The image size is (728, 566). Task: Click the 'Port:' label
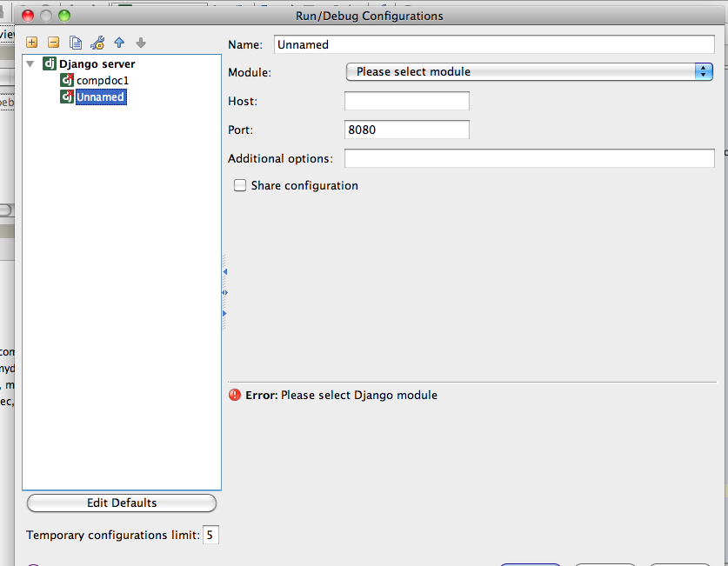(x=241, y=130)
